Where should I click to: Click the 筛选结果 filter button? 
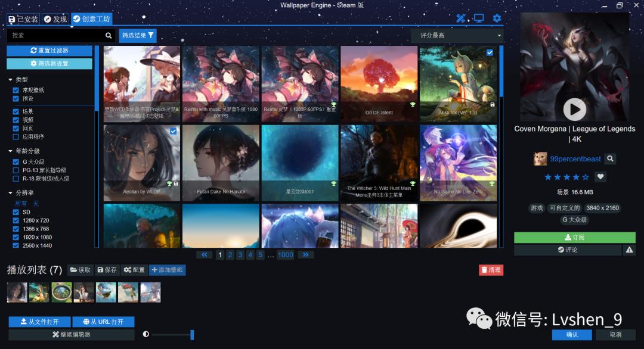tap(138, 36)
